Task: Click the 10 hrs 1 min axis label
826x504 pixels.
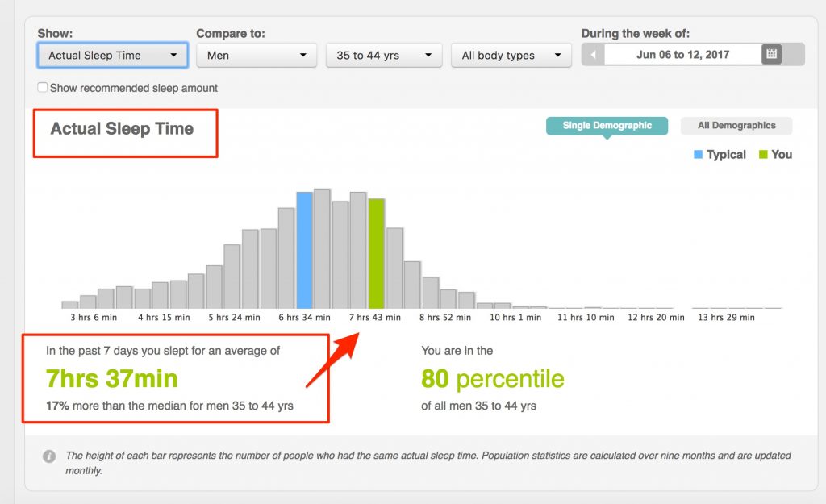Action: click(x=515, y=318)
